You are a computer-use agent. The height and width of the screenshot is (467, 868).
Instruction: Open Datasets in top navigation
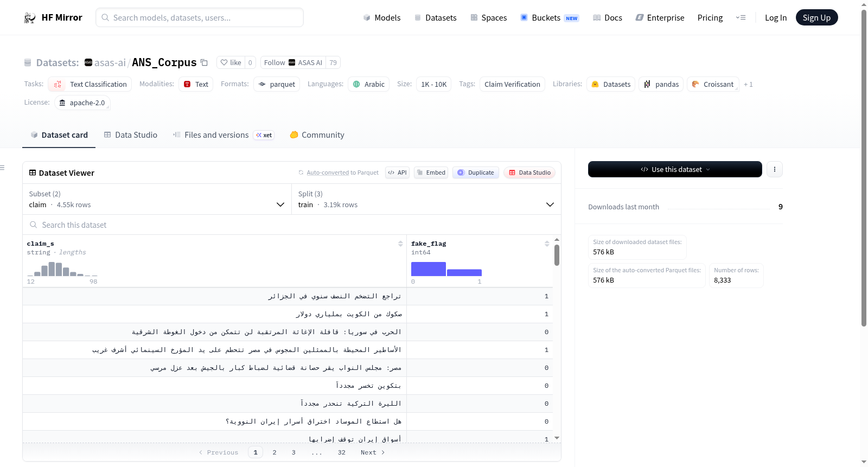pos(435,17)
